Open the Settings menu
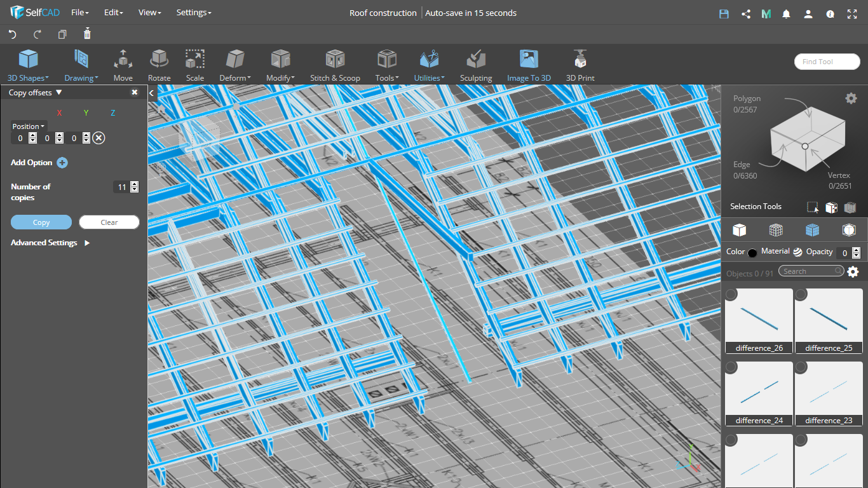 [194, 13]
